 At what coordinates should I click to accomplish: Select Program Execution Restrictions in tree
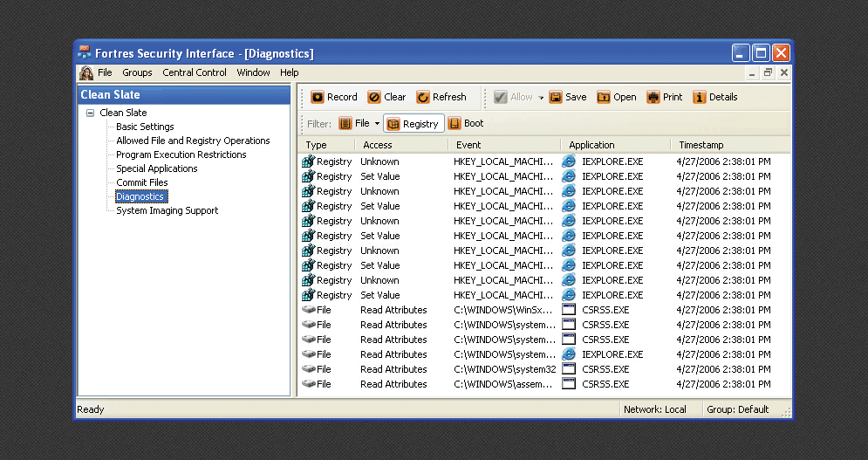[181, 154]
